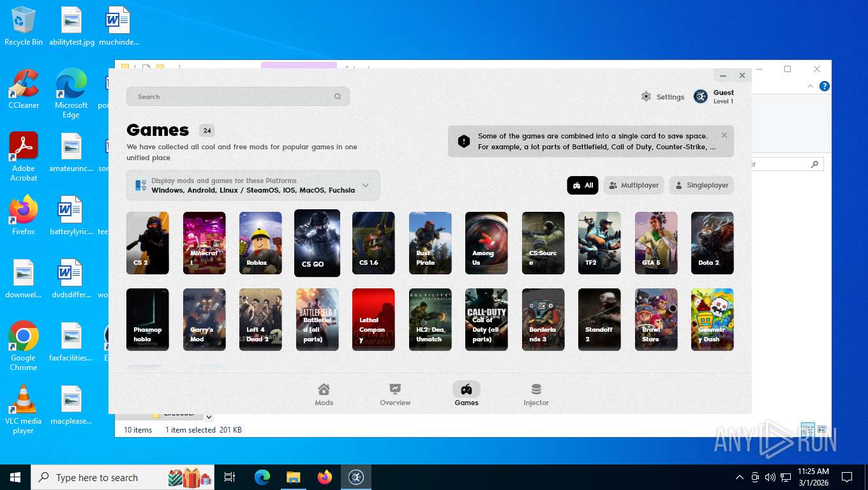The height and width of the screenshot is (490, 868).
Task: Open Windows Start menu
Action: [x=15, y=477]
